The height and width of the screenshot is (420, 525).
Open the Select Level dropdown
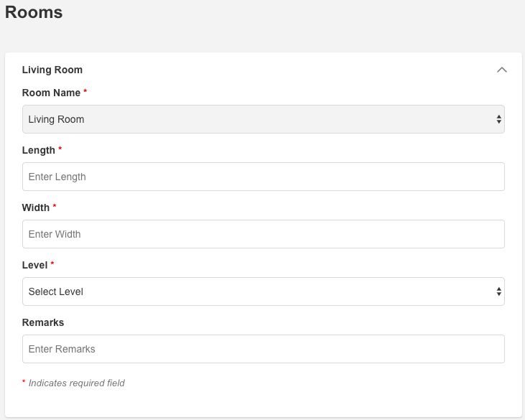(263, 291)
